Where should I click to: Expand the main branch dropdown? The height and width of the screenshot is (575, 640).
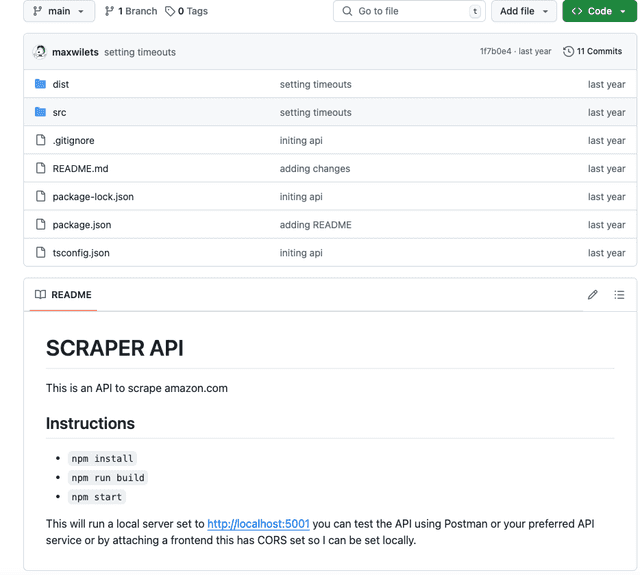pyautogui.click(x=59, y=11)
